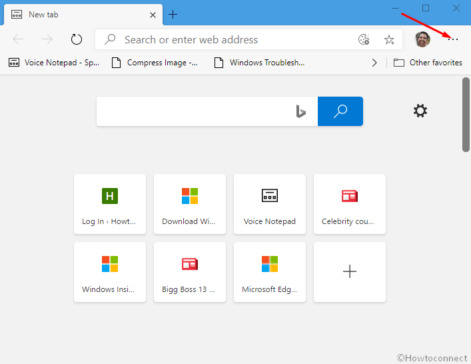This screenshot has width=471, height=364.
Task: Select the New tab tab
Action: coord(83,15)
